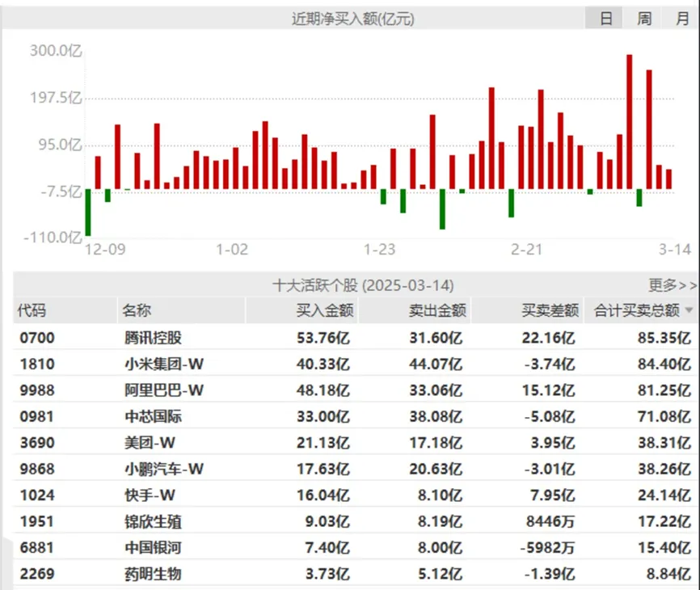Click the 2-21 date axis label
Screen dimensions: 700x590
[x=527, y=249]
